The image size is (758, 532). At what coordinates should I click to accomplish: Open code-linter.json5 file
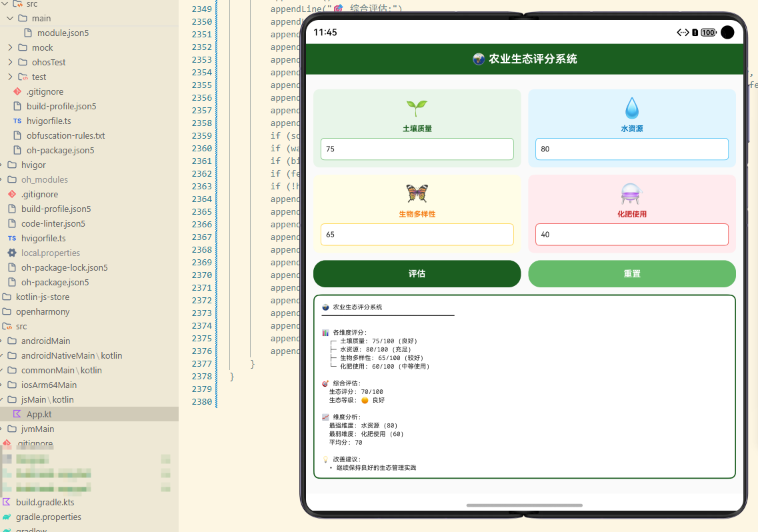[x=53, y=223]
